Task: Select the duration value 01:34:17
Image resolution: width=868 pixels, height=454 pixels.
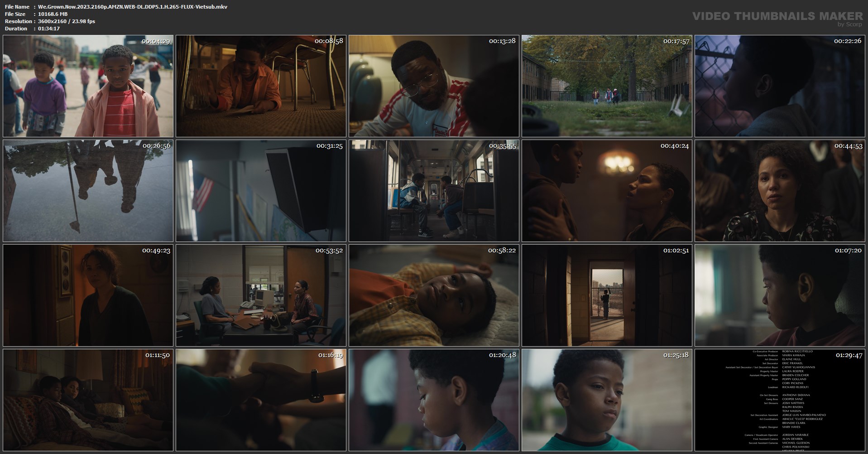Action: [49, 29]
